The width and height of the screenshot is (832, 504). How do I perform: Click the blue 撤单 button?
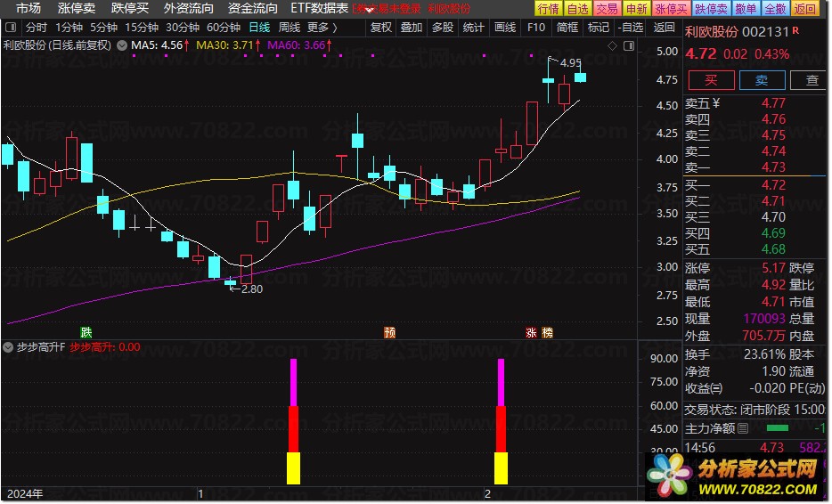(x=746, y=9)
